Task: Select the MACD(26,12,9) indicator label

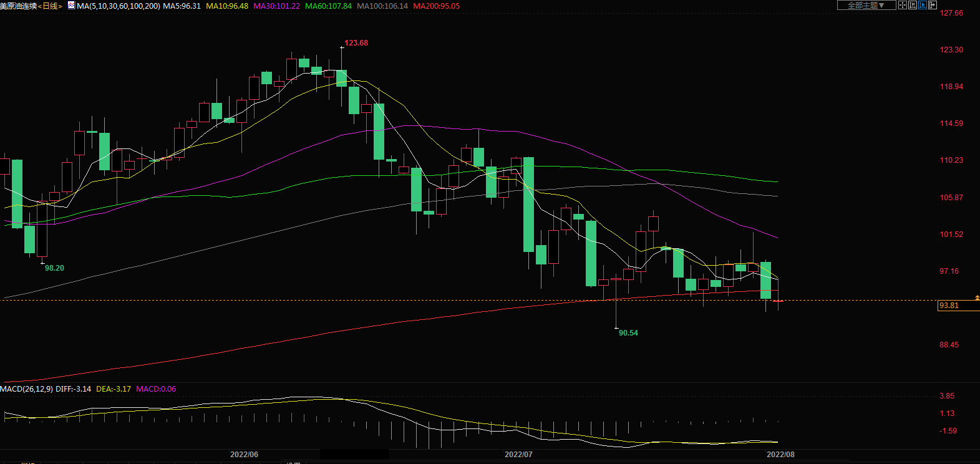Action: [x=26, y=389]
